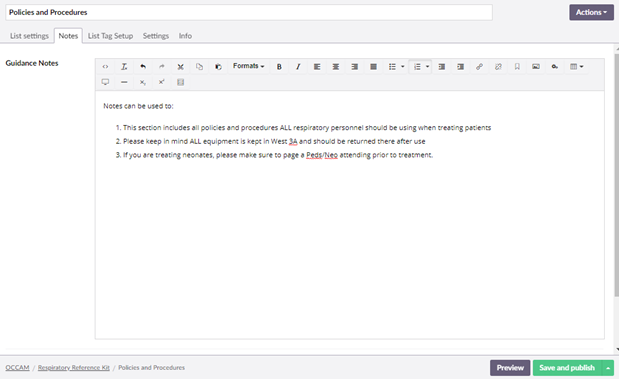Click the Guidance Notes label

pyautogui.click(x=32, y=63)
